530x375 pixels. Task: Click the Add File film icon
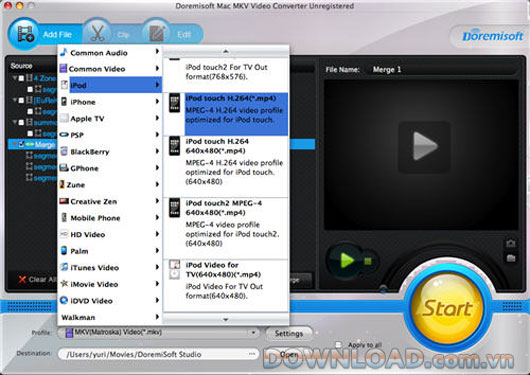tap(25, 34)
